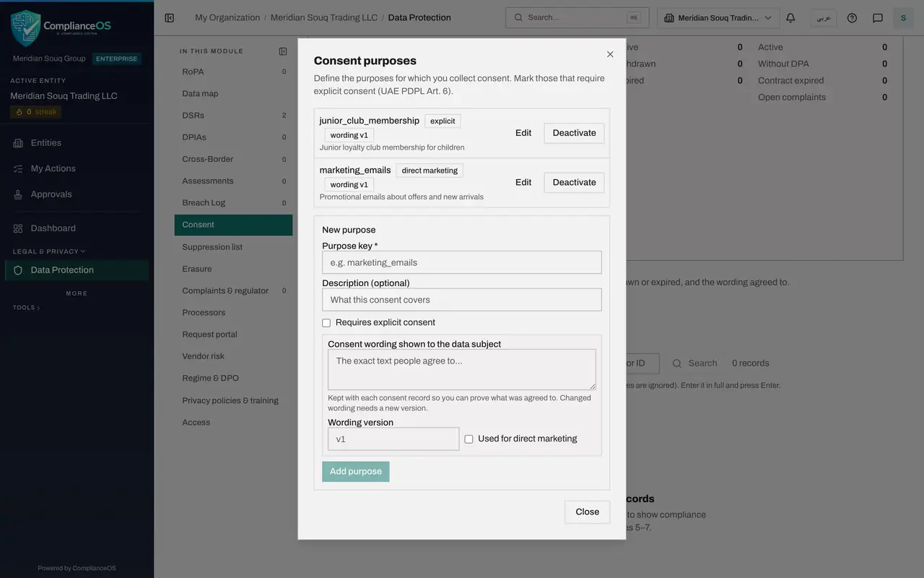Toggle the sidebar collapse icon
Image resolution: width=924 pixels, height=578 pixels.
169,18
